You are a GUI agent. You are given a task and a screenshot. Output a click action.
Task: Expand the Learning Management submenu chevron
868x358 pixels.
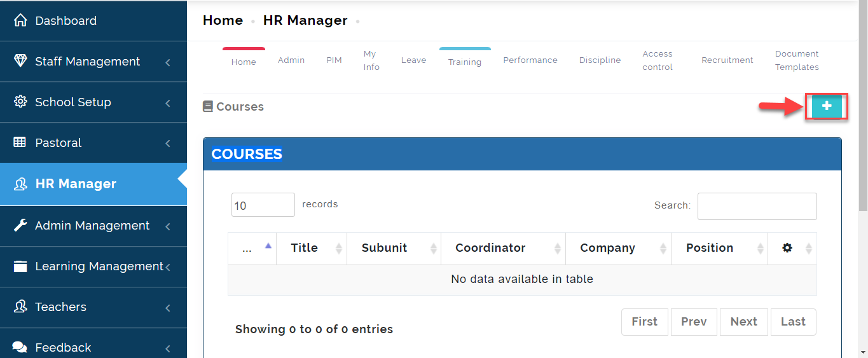(168, 267)
